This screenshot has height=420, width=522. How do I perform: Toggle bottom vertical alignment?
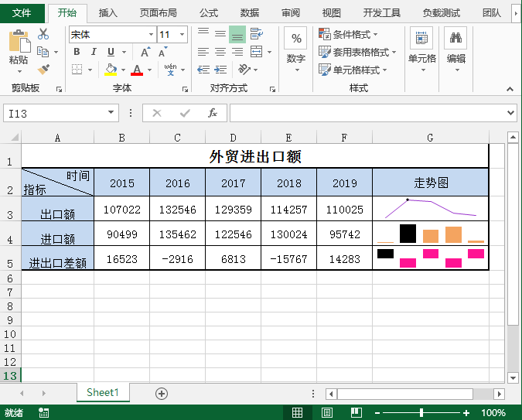[237, 34]
